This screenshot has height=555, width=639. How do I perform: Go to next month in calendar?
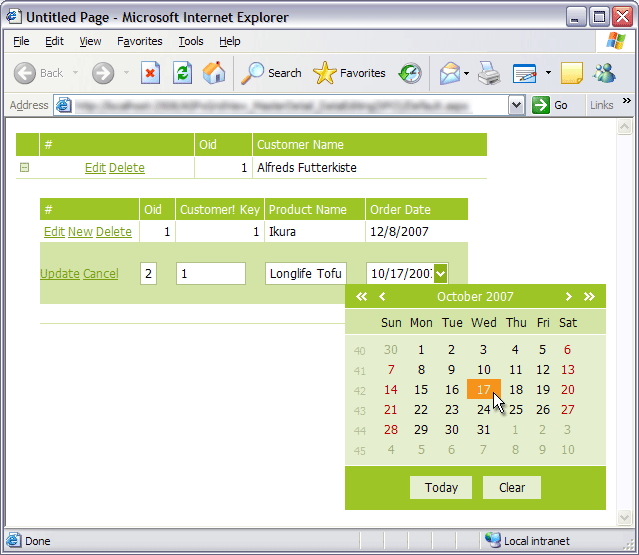569,297
